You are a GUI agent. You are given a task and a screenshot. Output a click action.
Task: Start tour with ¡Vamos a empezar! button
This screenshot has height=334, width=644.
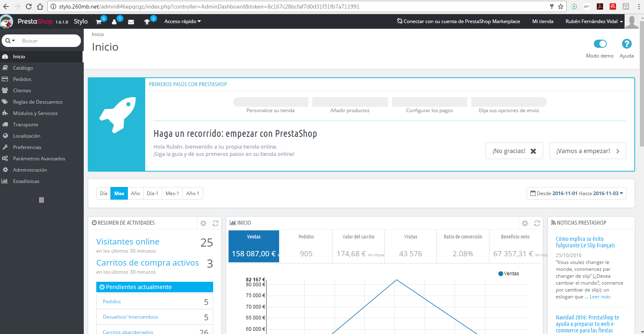click(x=588, y=151)
